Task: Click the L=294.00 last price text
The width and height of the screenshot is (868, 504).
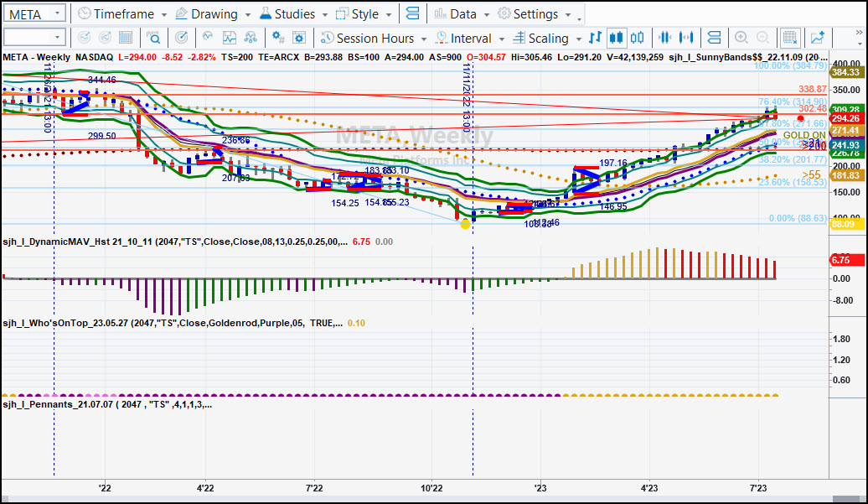Action: pyautogui.click(x=137, y=57)
